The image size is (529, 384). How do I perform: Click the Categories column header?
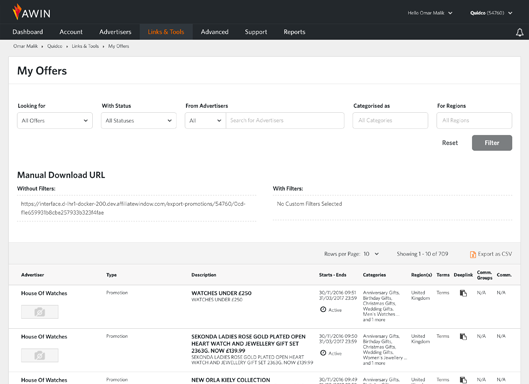coord(374,275)
